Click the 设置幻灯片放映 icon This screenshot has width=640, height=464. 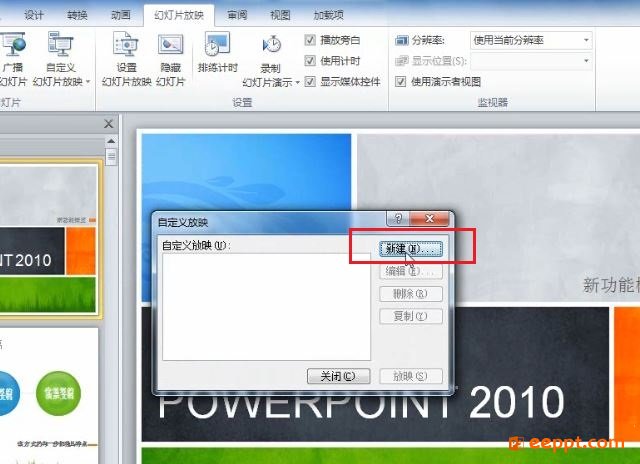tap(126, 43)
